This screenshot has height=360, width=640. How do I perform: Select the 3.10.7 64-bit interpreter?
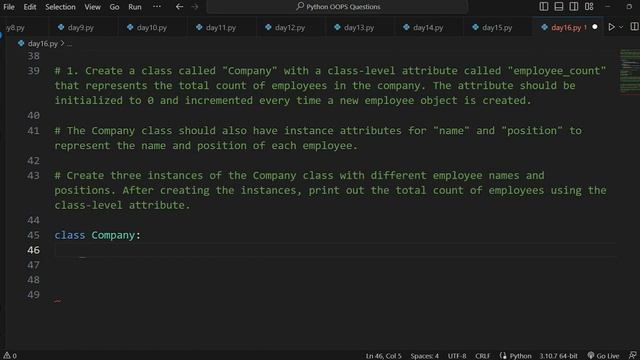coord(558,356)
